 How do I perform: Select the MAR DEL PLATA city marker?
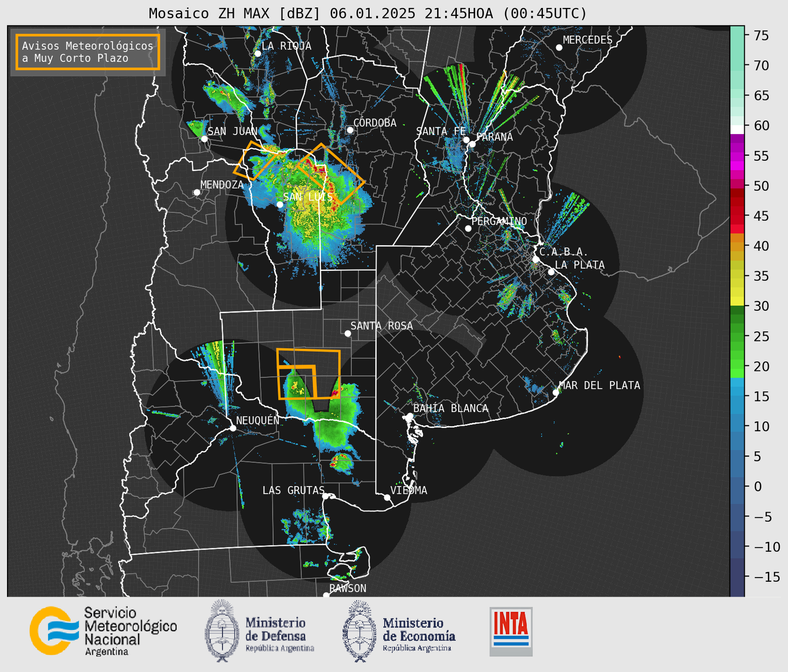556,393
